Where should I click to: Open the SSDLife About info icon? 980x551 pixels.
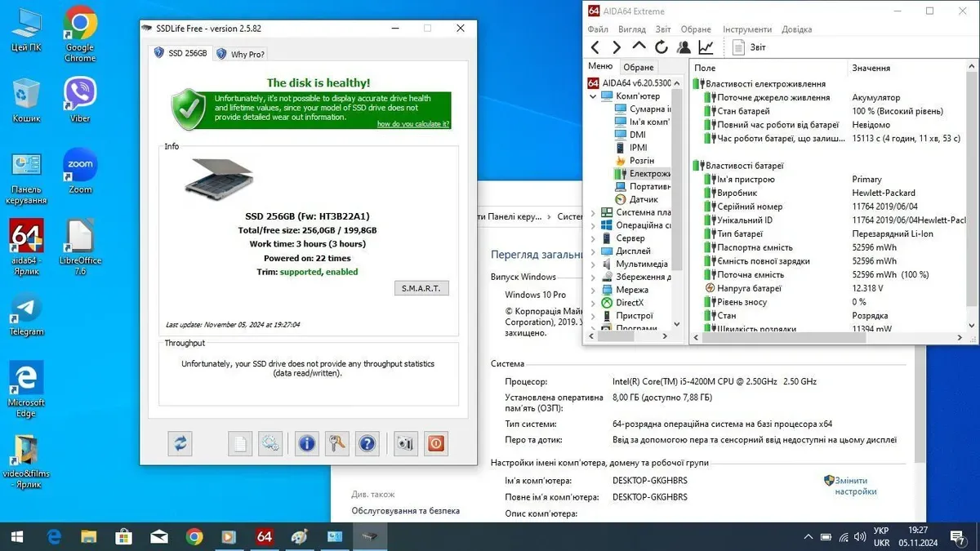click(x=306, y=443)
